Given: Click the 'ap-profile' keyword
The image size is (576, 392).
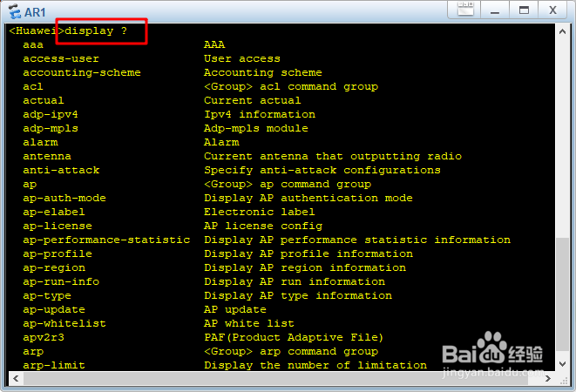Looking at the screenshot, I should (58, 254).
